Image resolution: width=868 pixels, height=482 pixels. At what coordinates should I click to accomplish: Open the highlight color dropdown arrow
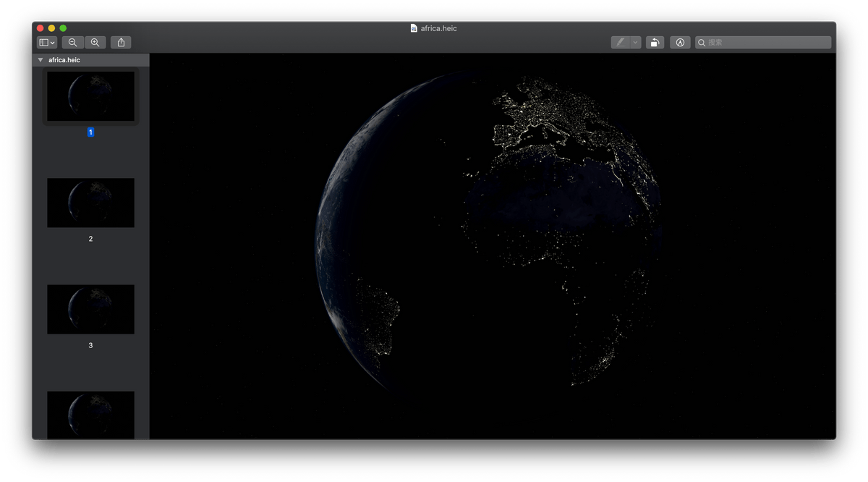(x=636, y=43)
